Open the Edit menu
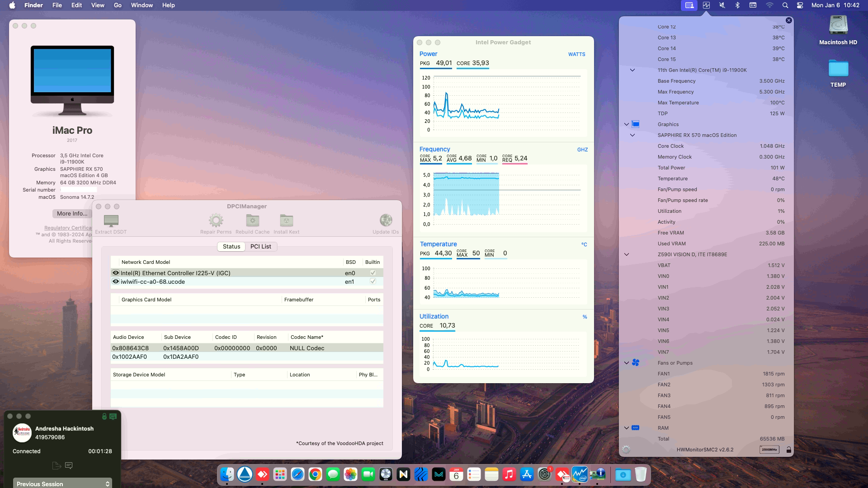 click(76, 5)
